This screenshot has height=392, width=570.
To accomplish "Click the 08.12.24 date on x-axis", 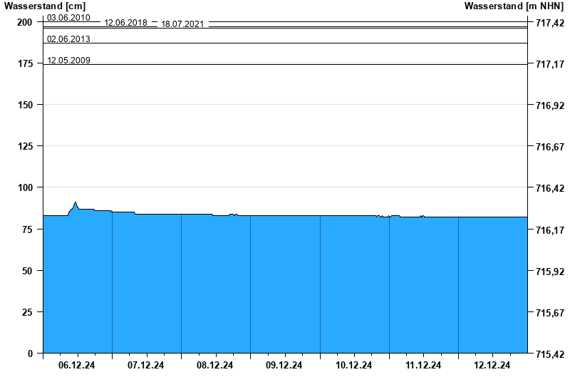I will 215,365.
